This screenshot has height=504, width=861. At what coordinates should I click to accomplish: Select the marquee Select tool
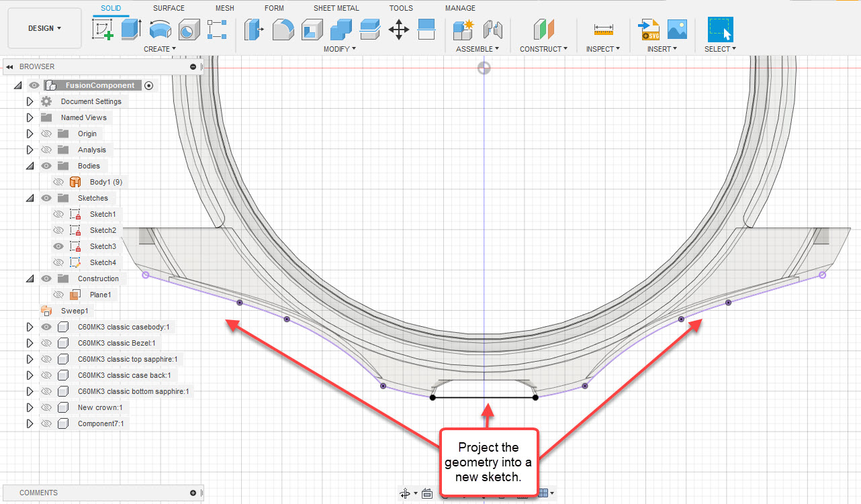[719, 30]
